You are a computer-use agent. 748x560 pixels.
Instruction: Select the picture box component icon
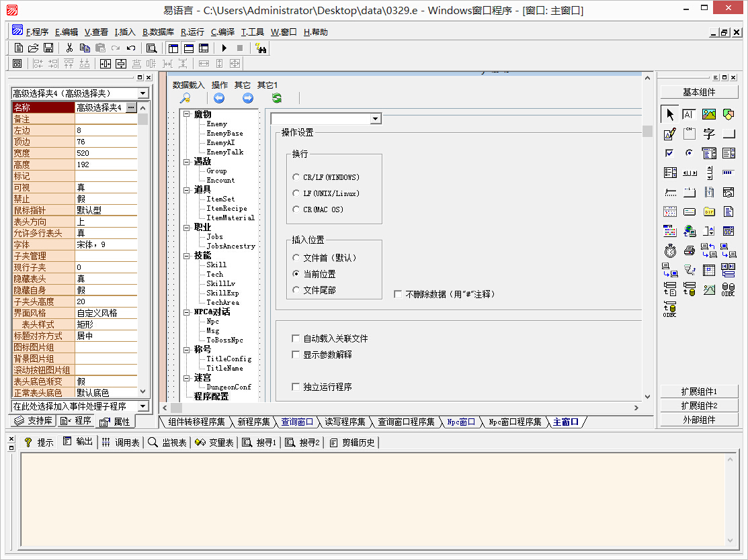click(x=708, y=115)
